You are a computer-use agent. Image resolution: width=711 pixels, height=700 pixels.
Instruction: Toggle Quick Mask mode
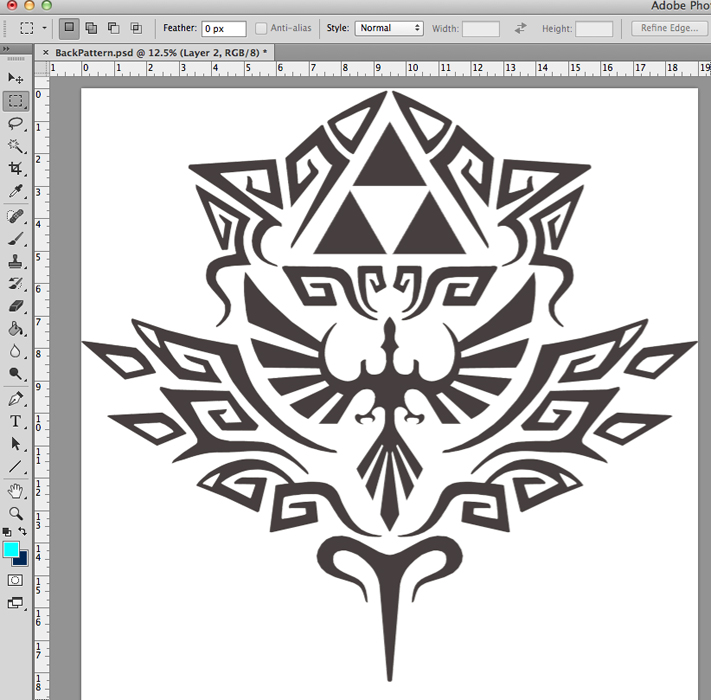click(15, 580)
